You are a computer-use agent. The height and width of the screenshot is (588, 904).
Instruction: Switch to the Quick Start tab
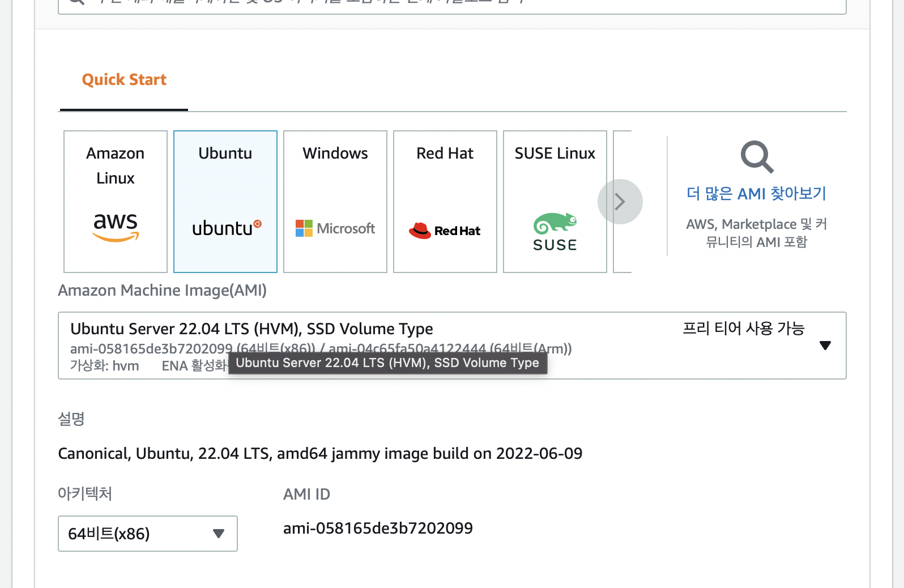click(x=124, y=80)
